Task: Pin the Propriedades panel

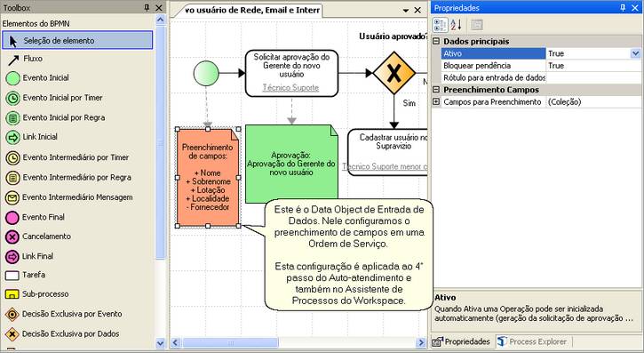Action: pos(623,8)
